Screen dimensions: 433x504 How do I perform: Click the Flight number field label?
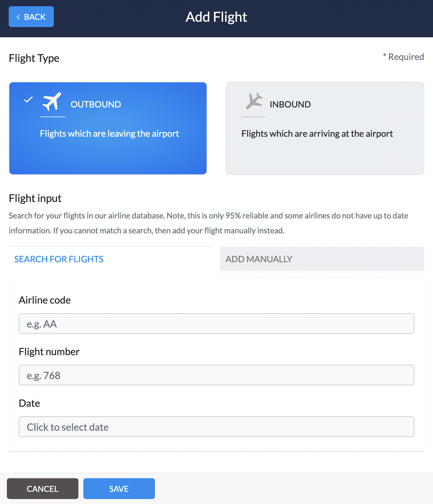[49, 352]
